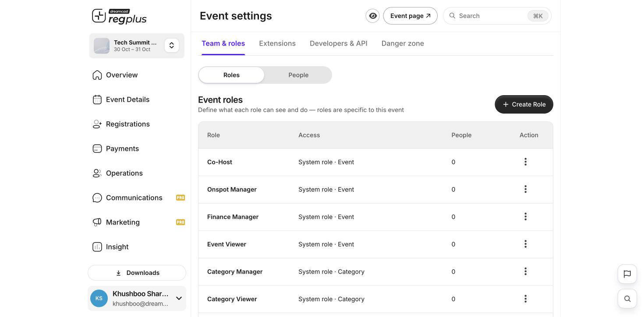This screenshot has width=644, height=317.
Task: Click the Downloads button
Action: [x=137, y=273]
